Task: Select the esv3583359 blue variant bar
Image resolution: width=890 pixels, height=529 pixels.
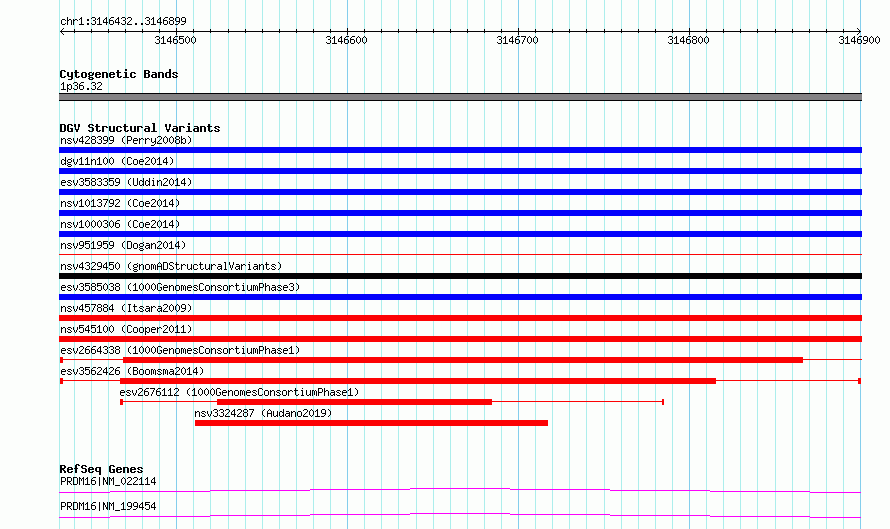Action: pyautogui.click(x=460, y=192)
